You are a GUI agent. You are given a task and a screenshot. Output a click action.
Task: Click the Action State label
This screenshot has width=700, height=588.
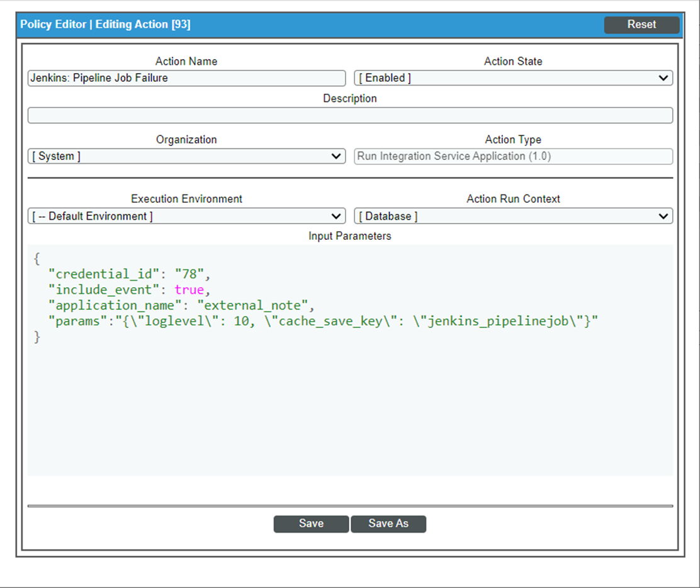tap(514, 61)
